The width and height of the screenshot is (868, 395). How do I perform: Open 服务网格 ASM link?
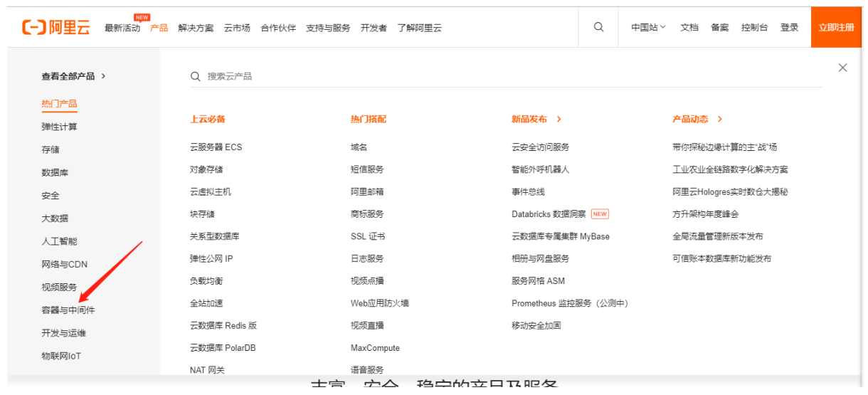coord(538,281)
